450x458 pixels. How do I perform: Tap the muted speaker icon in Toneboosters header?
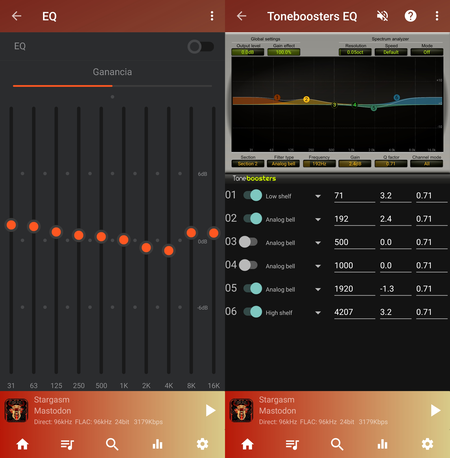[x=382, y=16]
